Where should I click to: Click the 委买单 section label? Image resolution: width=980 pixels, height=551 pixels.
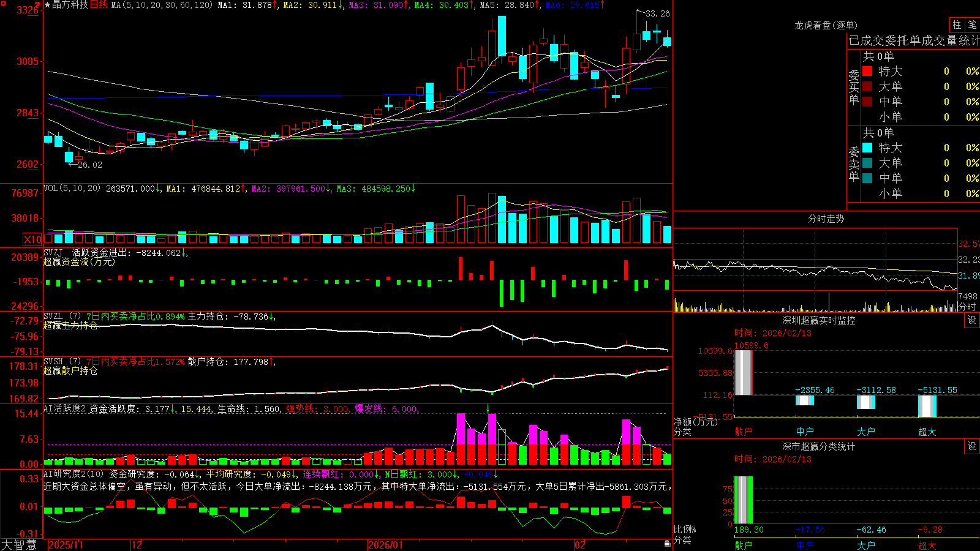coord(854,87)
